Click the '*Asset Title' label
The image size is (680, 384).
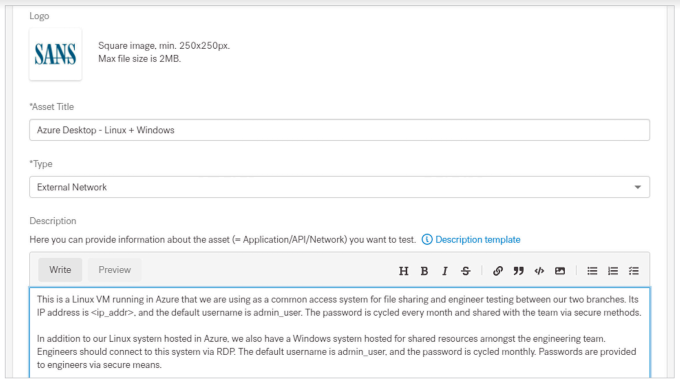52,107
